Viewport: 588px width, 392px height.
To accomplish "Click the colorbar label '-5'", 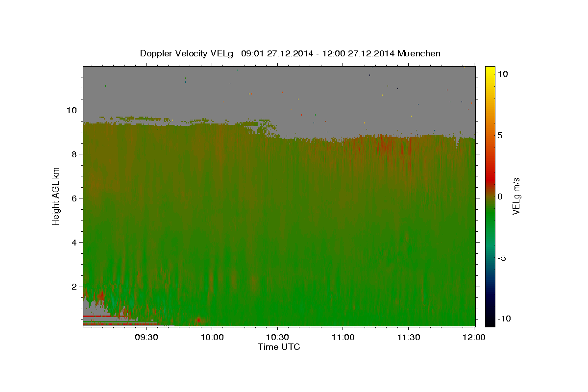I will click(x=501, y=258).
